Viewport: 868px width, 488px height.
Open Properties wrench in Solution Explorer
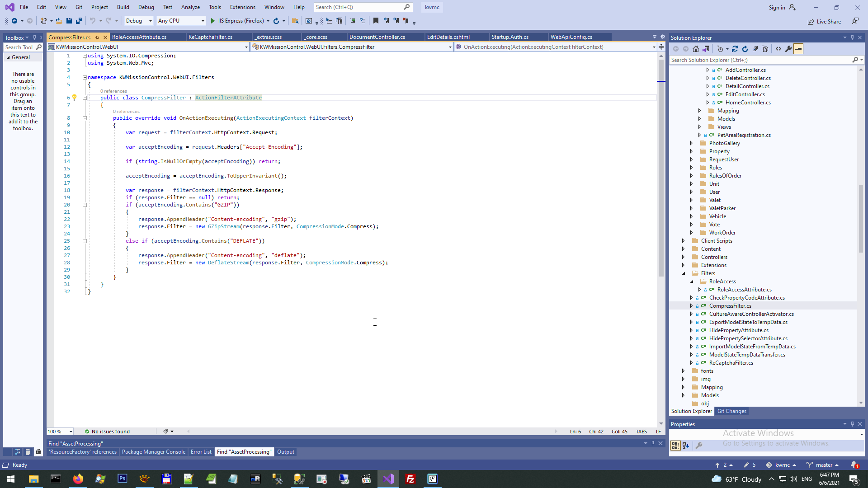(x=788, y=49)
